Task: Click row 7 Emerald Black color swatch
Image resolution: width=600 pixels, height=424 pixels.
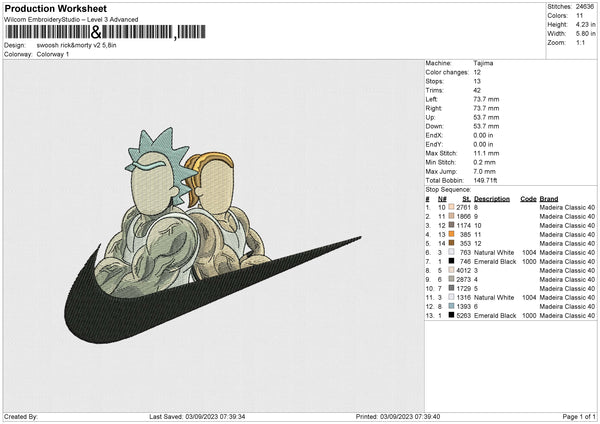Action: (452, 261)
